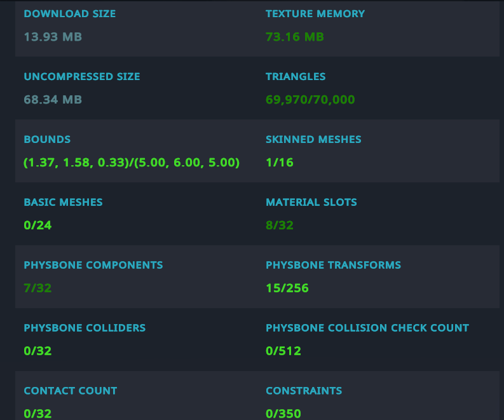
Task: Select the 13.93 MB download size value
Action: pyautogui.click(x=53, y=37)
